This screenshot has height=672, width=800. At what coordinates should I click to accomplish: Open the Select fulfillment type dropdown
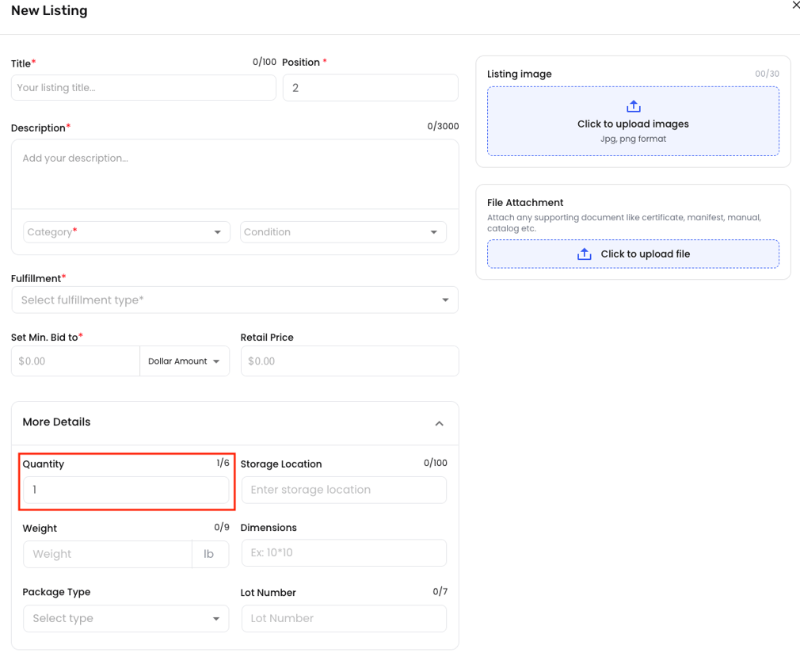coord(234,300)
